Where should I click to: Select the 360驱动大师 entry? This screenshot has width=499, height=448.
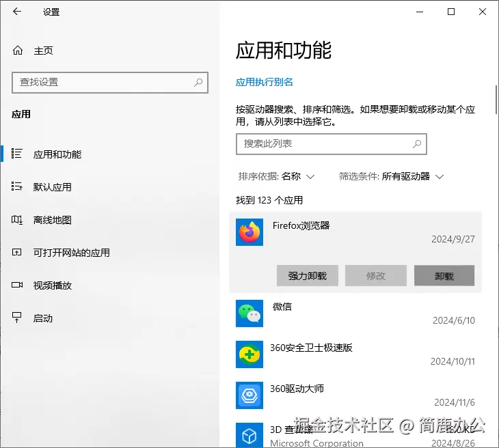click(355, 395)
